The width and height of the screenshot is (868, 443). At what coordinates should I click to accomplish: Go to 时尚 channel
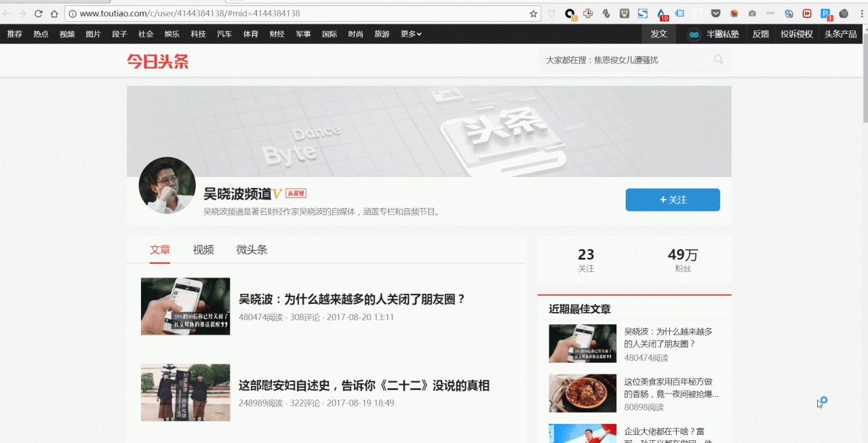[x=355, y=34]
